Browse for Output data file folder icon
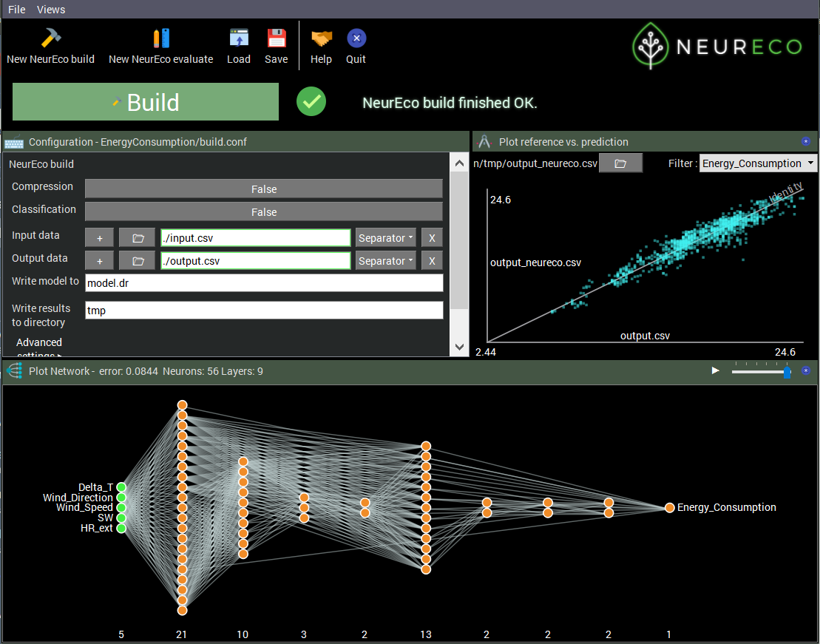This screenshot has height=644, width=820. tap(138, 261)
